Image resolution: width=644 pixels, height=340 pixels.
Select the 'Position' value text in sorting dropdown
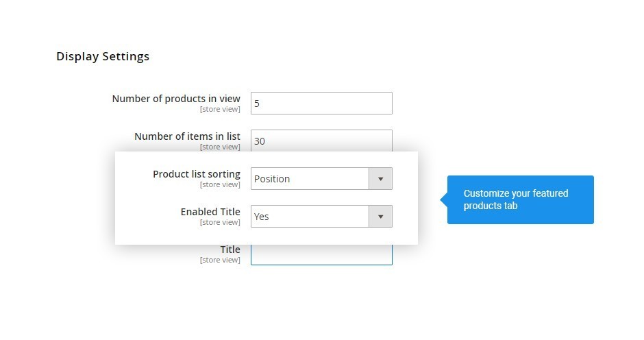(x=272, y=179)
